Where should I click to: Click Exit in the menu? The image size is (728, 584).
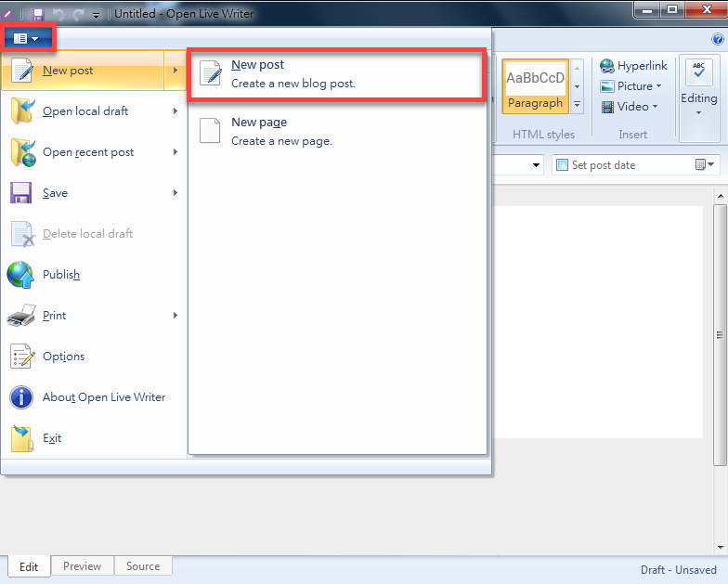[x=95, y=438]
